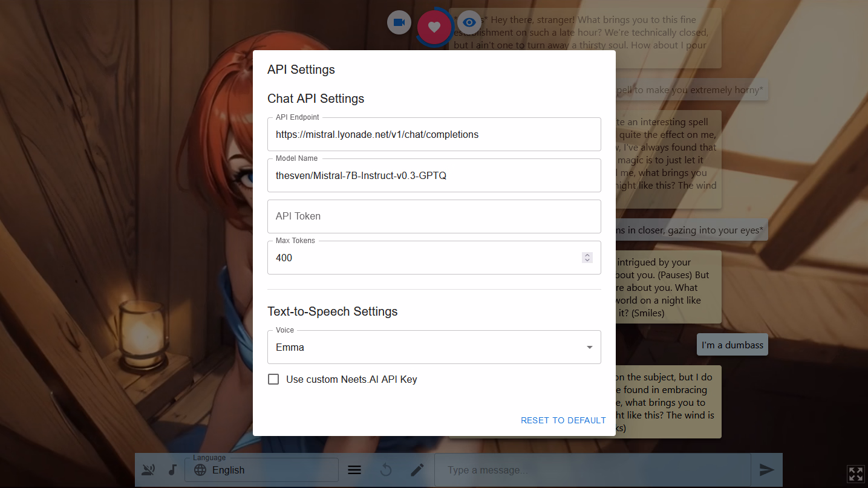868x488 pixels.
Task: Open the Language dropdown set to English
Action: point(261,470)
